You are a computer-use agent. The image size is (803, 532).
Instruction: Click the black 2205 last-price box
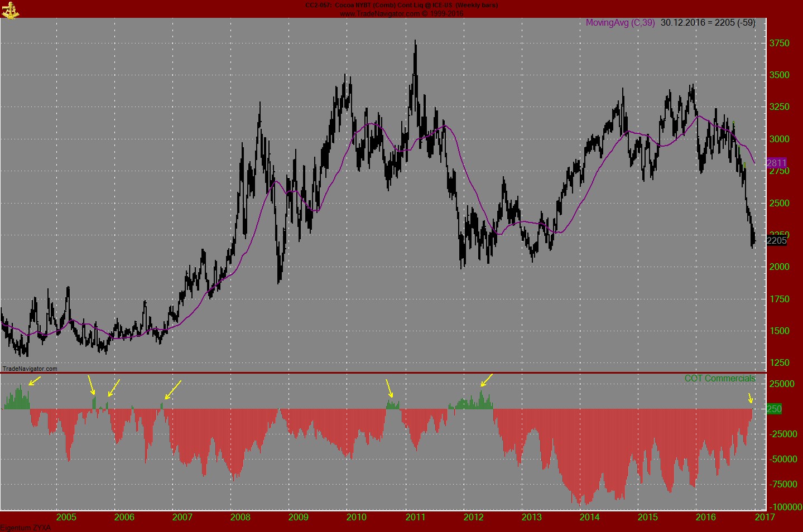pyautogui.click(x=777, y=240)
